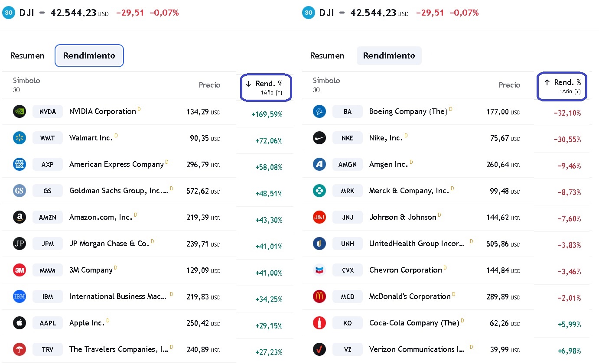Viewport: 599px width, 364px height.
Task: Click the IBM logo icon
Action: 20,296
